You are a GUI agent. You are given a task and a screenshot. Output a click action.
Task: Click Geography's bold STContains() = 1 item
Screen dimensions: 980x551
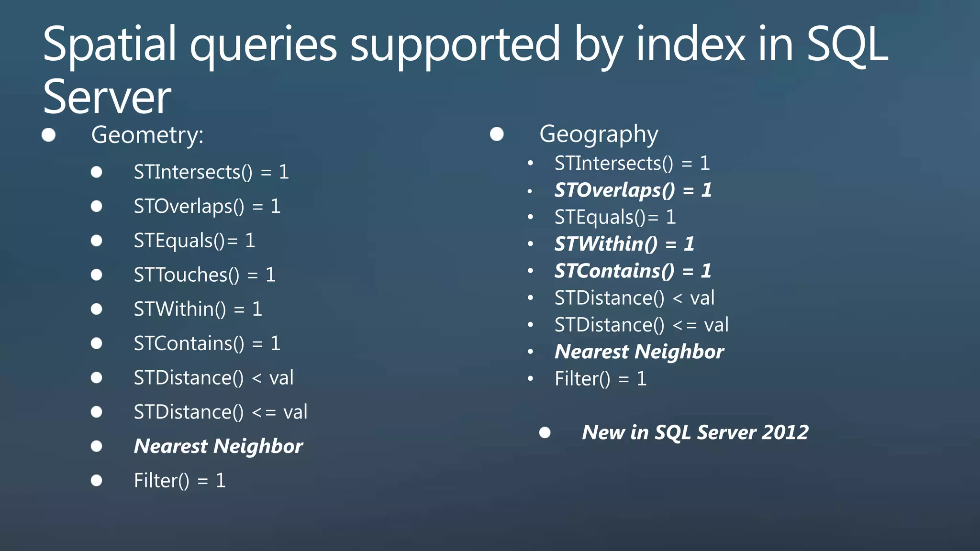point(633,271)
